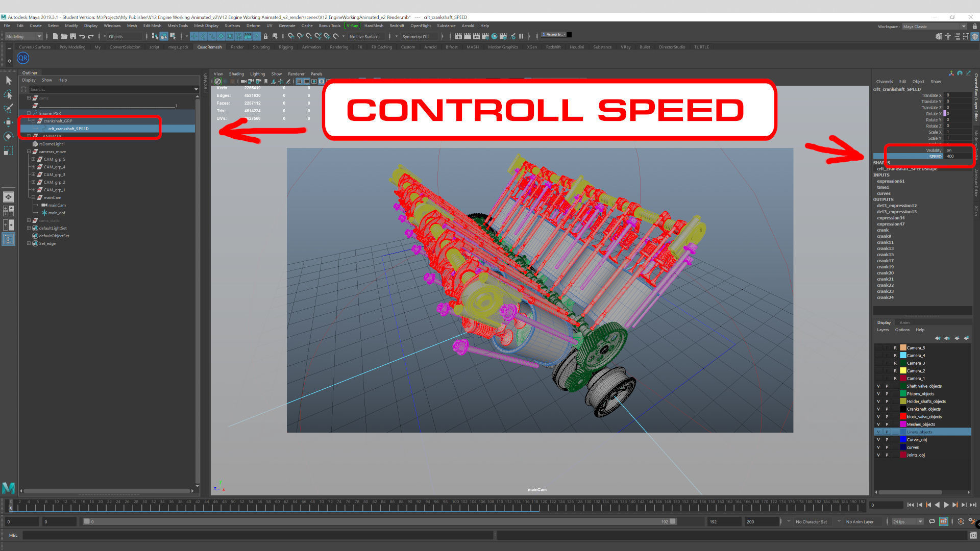Image resolution: width=980 pixels, height=551 pixels.
Task: Click the SPEED attribute value field
Action: coord(958,157)
